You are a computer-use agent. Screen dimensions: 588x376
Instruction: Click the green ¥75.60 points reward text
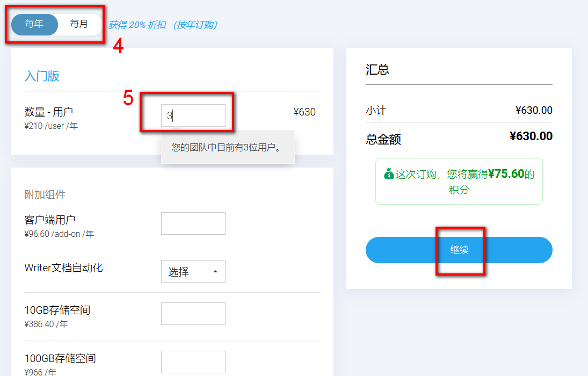505,174
